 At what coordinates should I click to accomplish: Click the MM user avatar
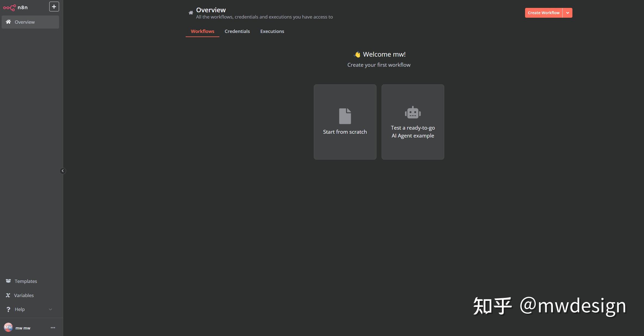click(x=8, y=327)
